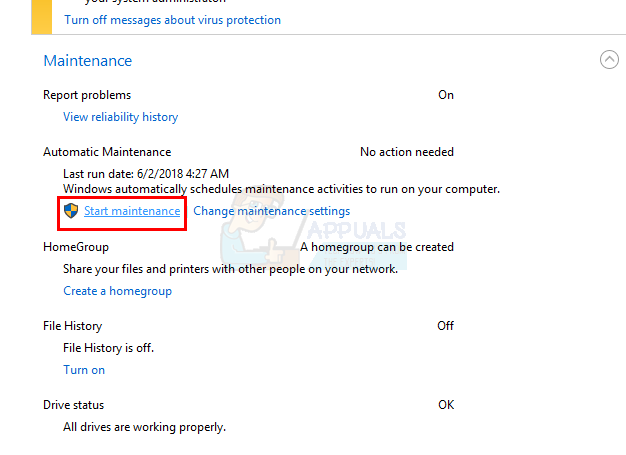This screenshot has height=455, width=626.
Task: Open View reliability history link
Action: [120, 117]
